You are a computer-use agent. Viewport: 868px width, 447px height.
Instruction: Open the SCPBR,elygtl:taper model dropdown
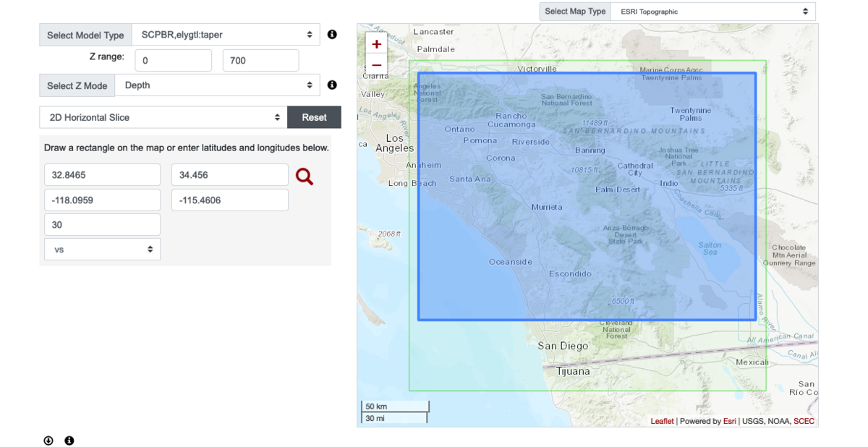pyautogui.click(x=226, y=35)
